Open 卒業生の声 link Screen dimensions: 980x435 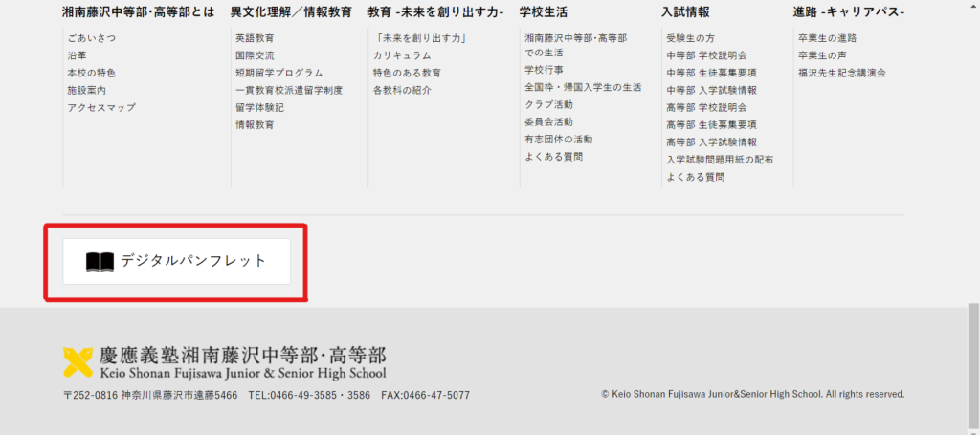[822, 55]
